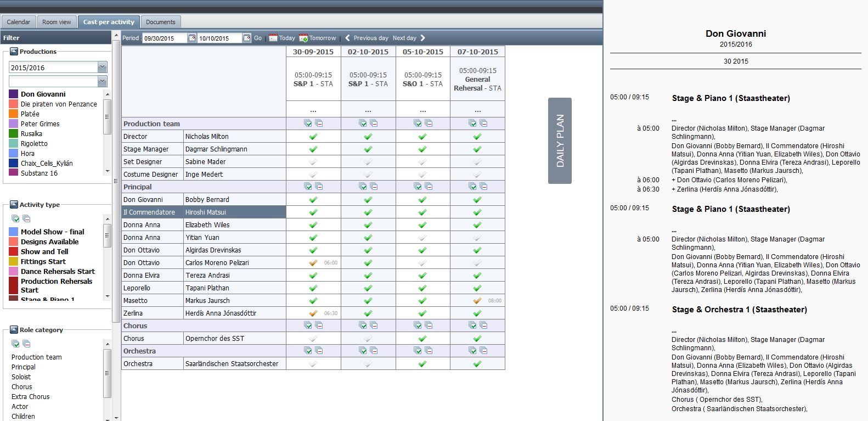Screen dimensions: 868x421
Task: Expand details ellipsis under 30-09-2015
Action: tap(313, 110)
